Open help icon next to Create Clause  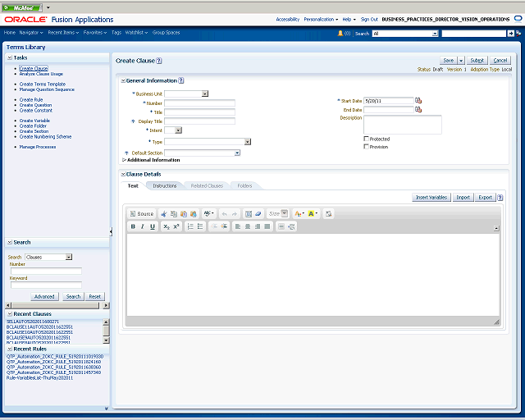(x=159, y=61)
